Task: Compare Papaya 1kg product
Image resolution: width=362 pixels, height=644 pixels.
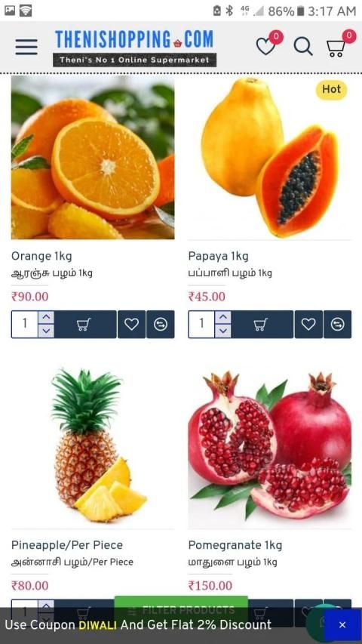Action: 337,325
